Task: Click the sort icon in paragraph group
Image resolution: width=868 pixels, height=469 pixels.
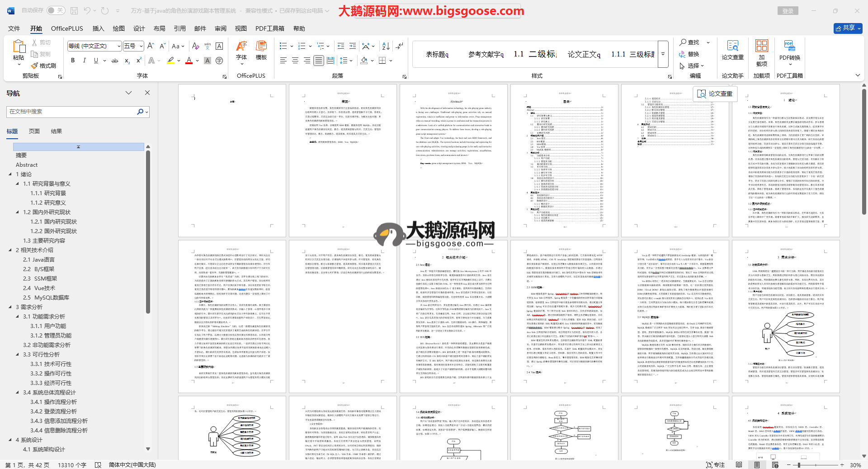Action: (x=386, y=46)
